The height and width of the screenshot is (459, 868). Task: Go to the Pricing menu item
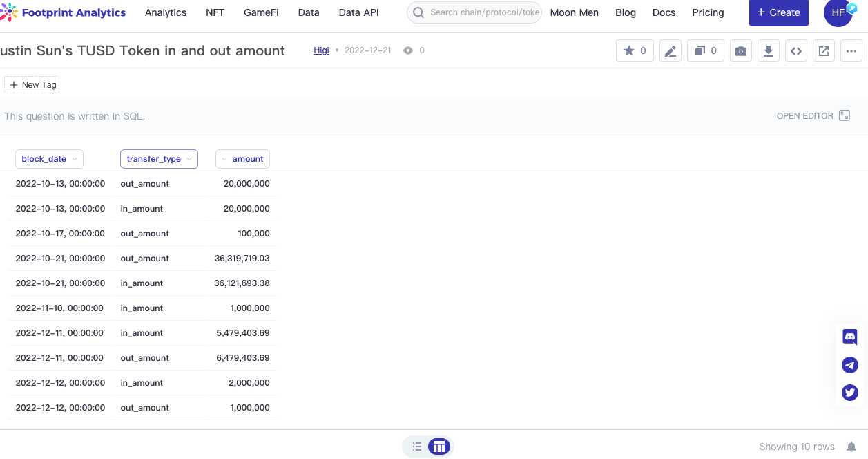pos(708,12)
